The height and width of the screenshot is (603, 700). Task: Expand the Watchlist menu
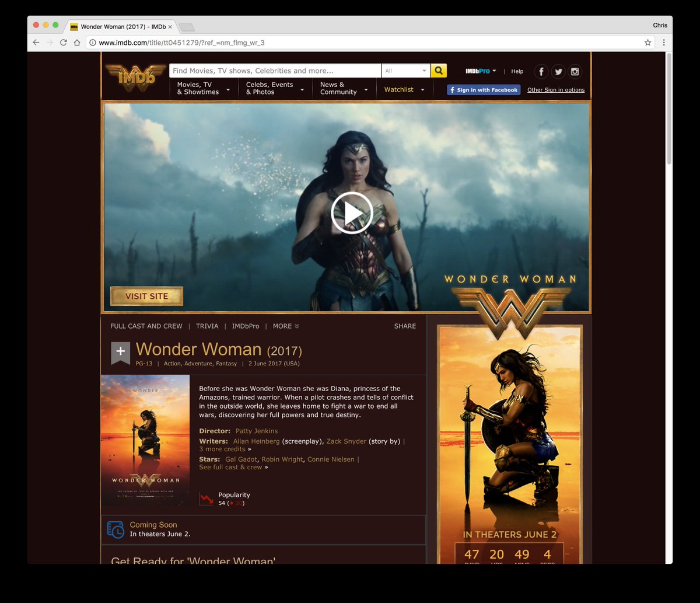click(x=404, y=89)
